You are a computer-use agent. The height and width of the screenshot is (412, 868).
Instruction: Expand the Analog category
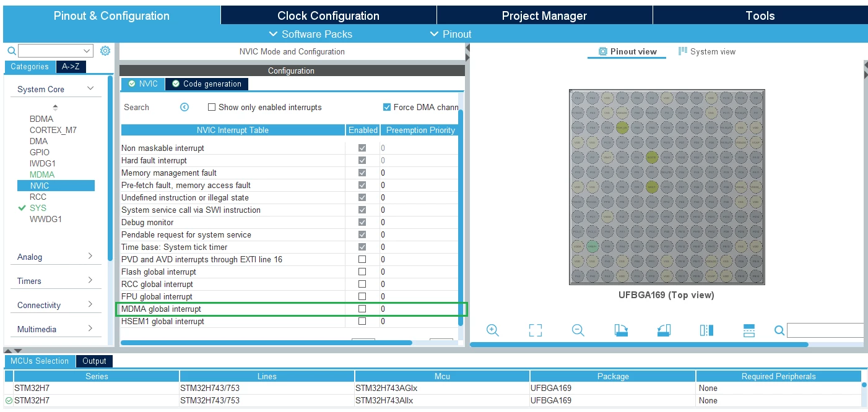pyautogui.click(x=56, y=256)
